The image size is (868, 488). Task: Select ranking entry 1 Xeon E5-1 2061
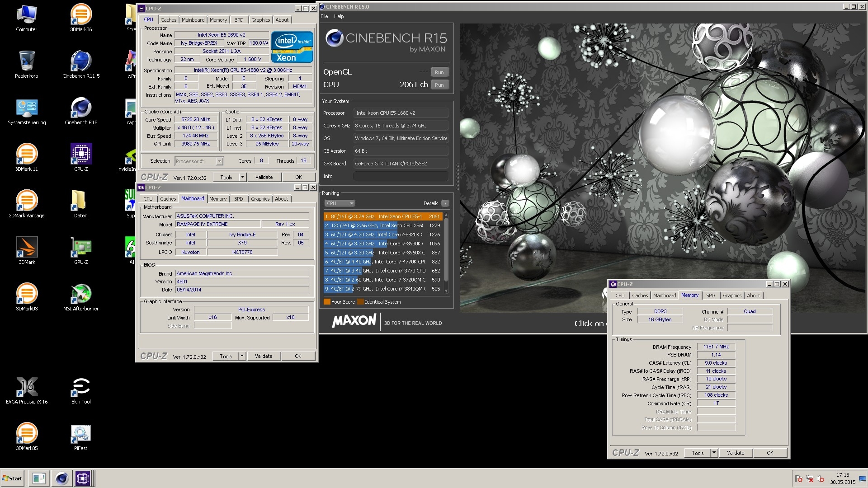[382, 216]
